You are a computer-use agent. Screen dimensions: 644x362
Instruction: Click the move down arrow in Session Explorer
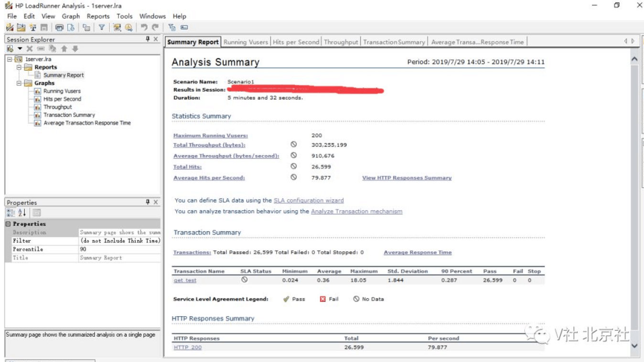coord(75,49)
